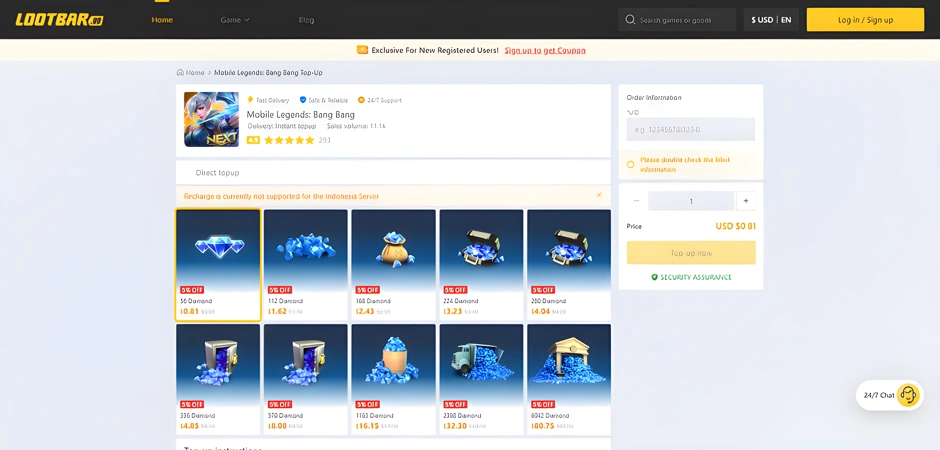
Task: Click the LootBar logo
Action: point(59,19)
